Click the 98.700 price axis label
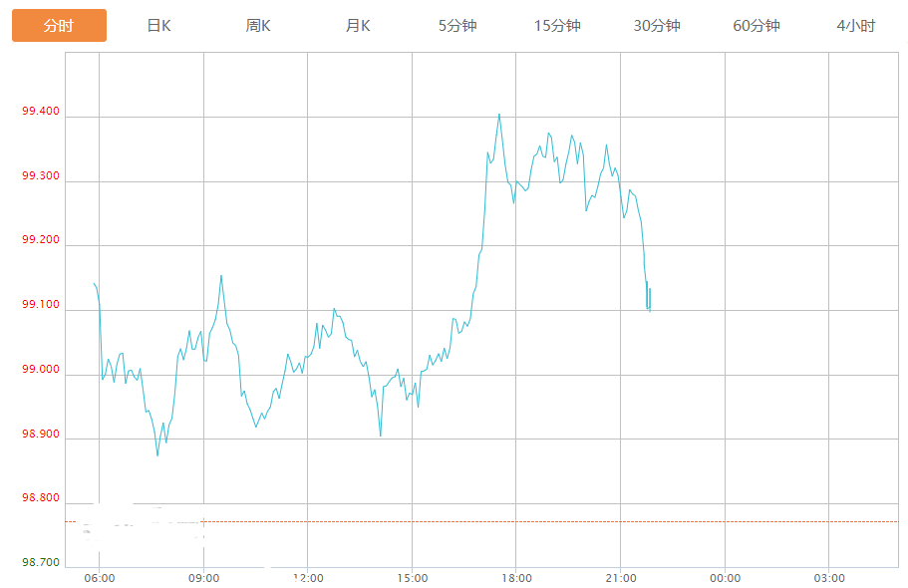This screenshot has width=908, height=588. (x=40, y=563)
